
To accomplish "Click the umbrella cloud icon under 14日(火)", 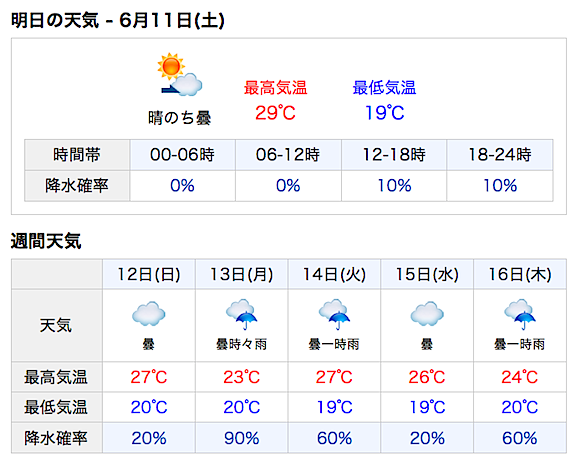I will 334,314.
